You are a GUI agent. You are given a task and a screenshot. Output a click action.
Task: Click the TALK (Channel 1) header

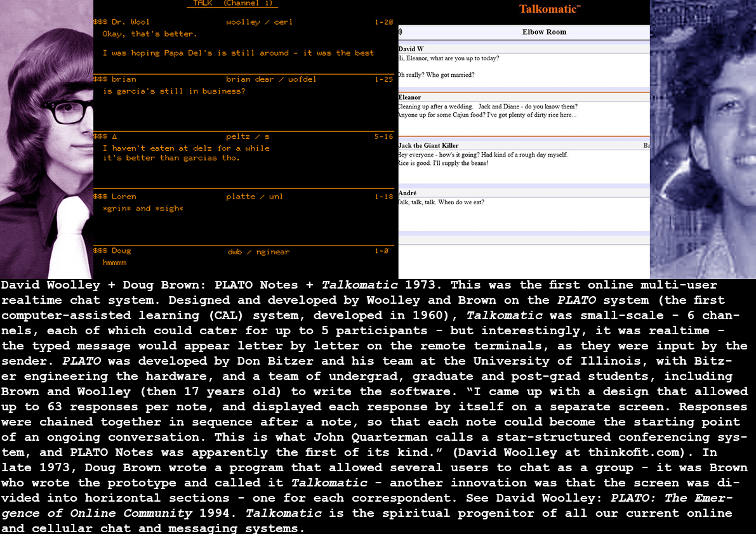pyautogui.click(x=233, y=4)
